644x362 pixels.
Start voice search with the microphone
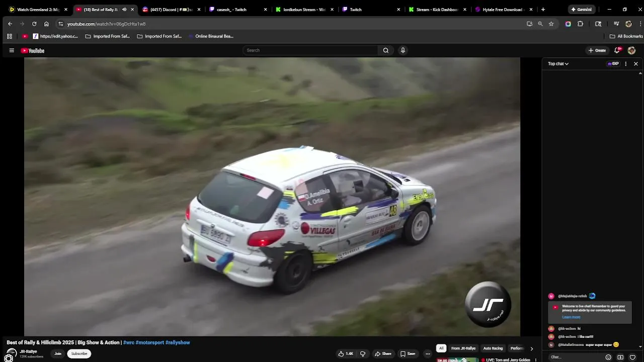[x=403, y=50]
